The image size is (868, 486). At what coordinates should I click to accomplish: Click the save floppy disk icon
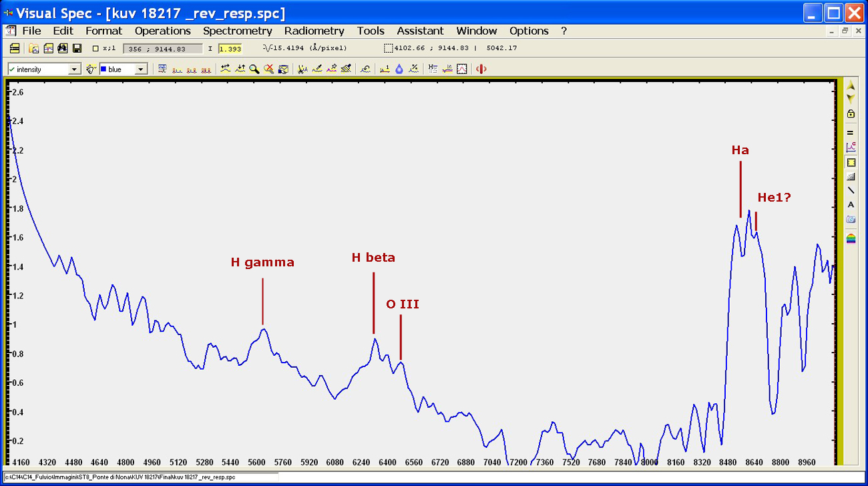click(x=77, y=49)
